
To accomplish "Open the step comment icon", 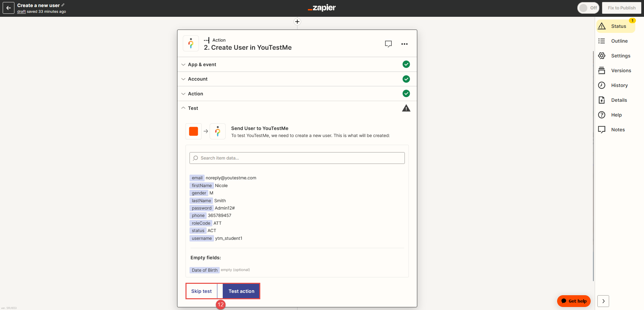I will pos(388,44).
